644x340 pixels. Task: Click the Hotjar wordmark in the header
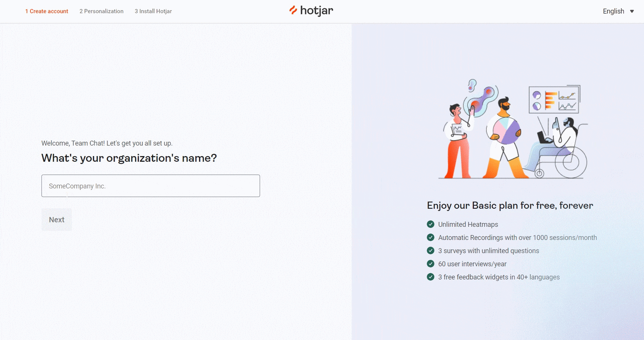point(316,11)
